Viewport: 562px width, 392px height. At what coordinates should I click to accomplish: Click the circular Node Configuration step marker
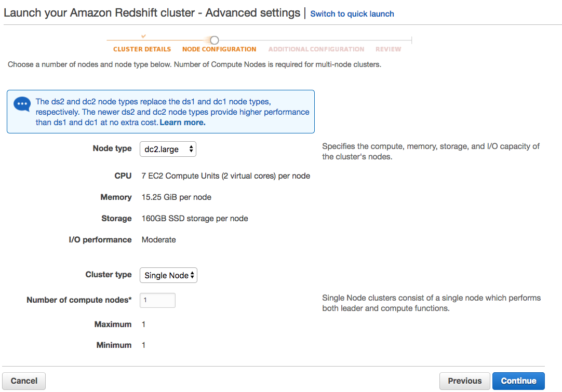(x=214, y=40)
